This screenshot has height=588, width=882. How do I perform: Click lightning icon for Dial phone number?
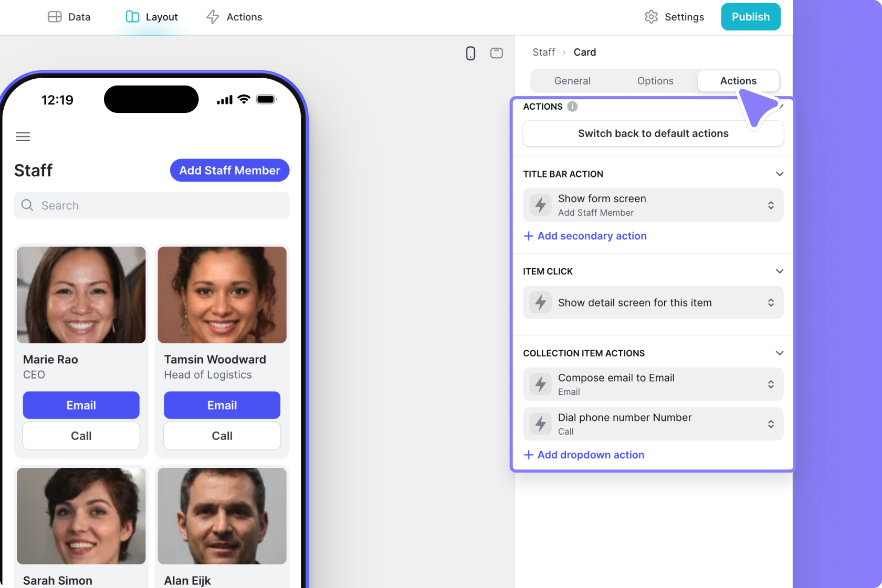pos(540,424)
